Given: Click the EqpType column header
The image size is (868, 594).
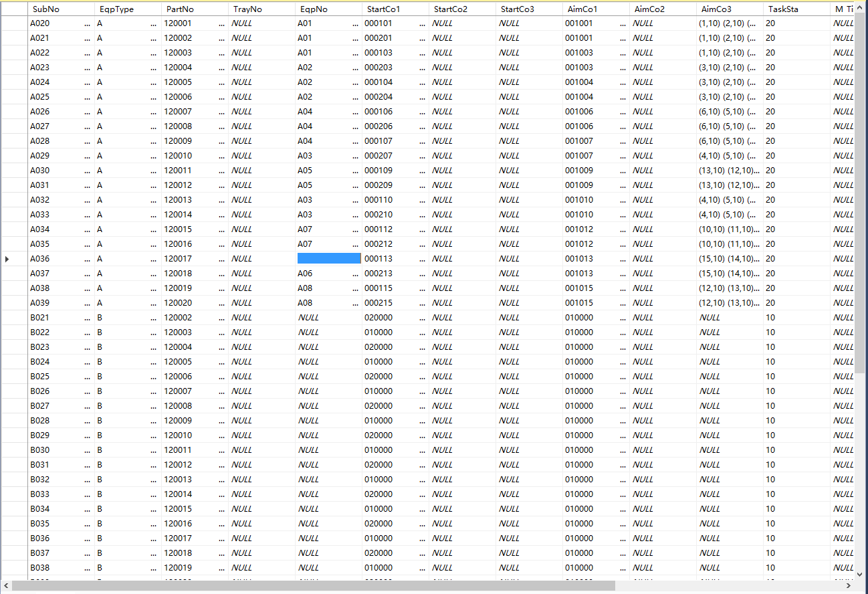Looking at the screenshot, I should (x=127, y=9).
